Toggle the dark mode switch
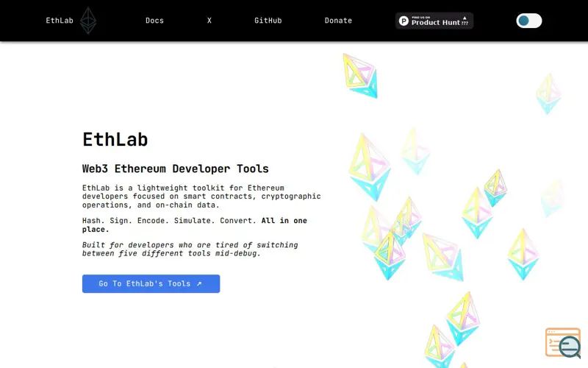588x368 pixels. point(528,21)
